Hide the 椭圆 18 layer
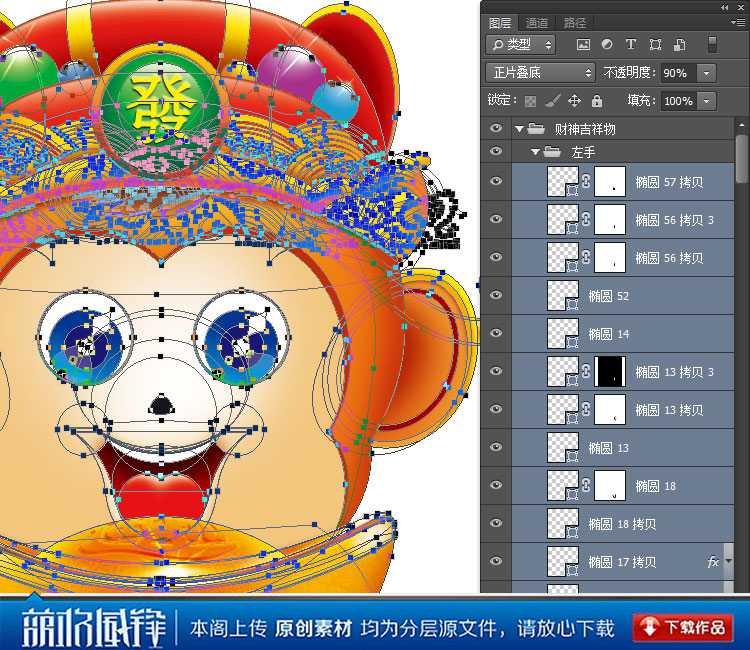This screenshot has width=750, height=650. [496, 485]
